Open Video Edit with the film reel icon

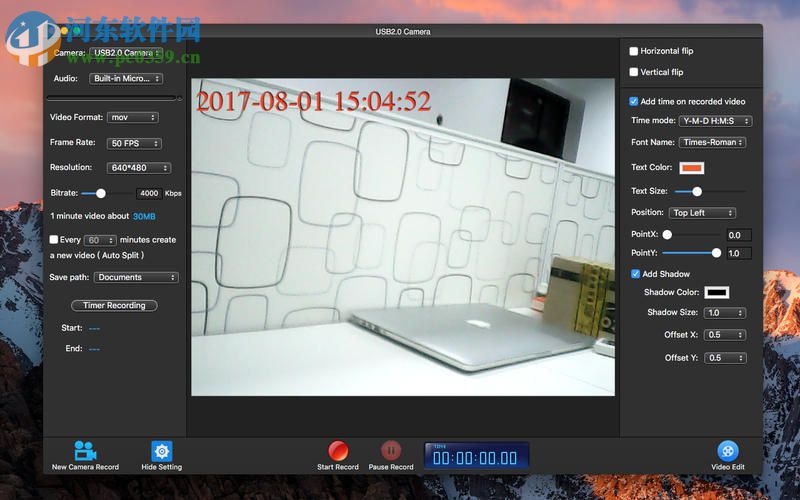pyautogui.click(x=728, y=451)
